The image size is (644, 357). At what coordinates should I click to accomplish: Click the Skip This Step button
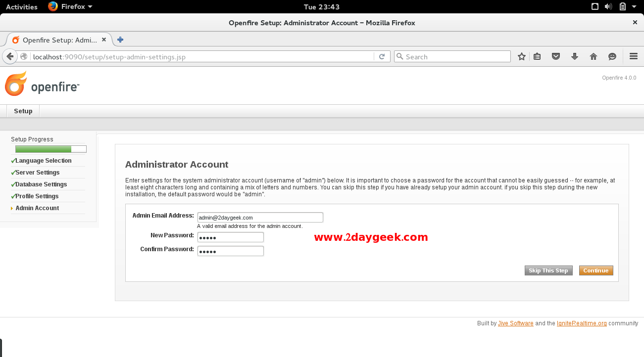coord(548,270)
